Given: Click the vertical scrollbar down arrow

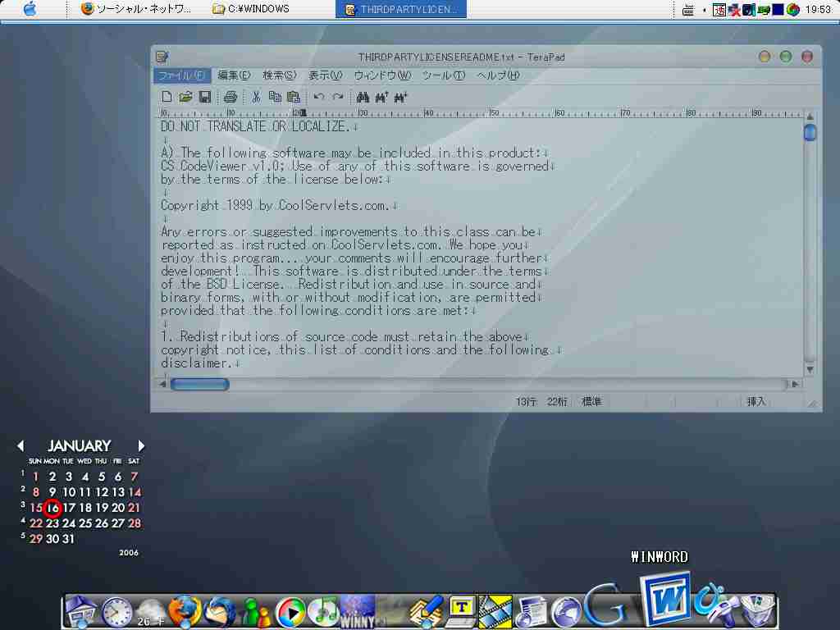Looking at the screenshot, I should coord(810,370).
